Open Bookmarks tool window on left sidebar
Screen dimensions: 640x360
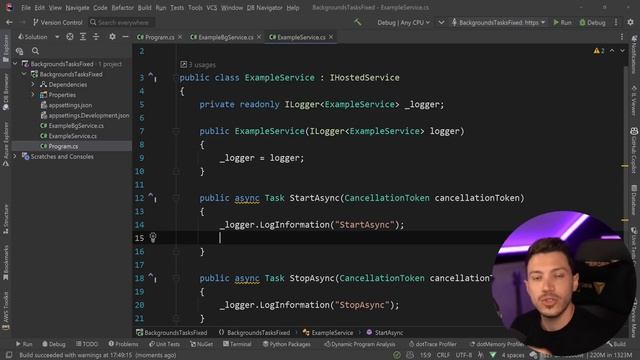pyautogui.click(x=6, y=262)
